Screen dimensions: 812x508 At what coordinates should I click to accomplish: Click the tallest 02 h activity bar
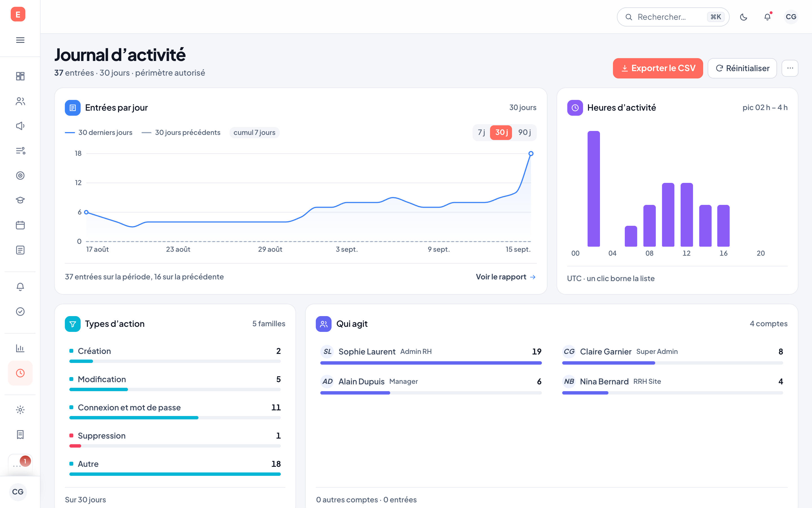593,189
